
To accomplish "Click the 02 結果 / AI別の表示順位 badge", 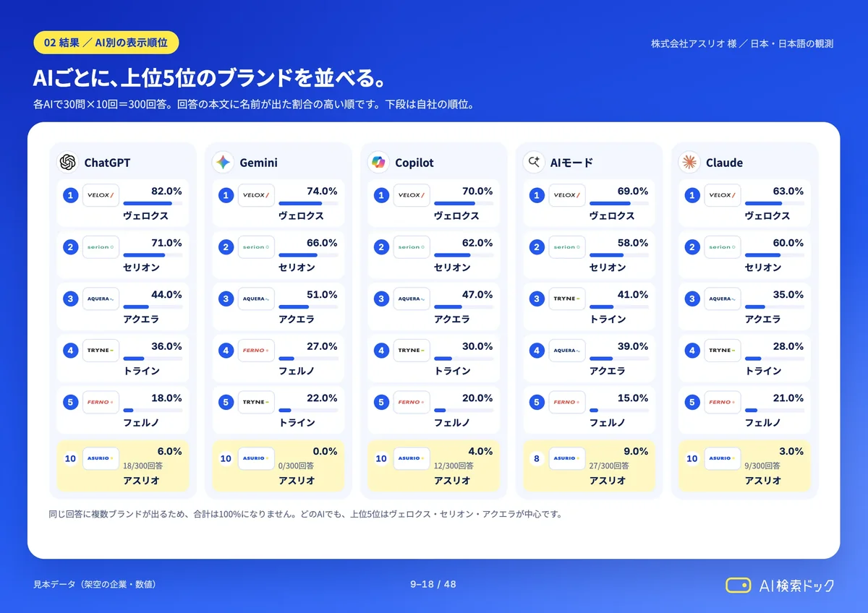I will coord(106,43).
